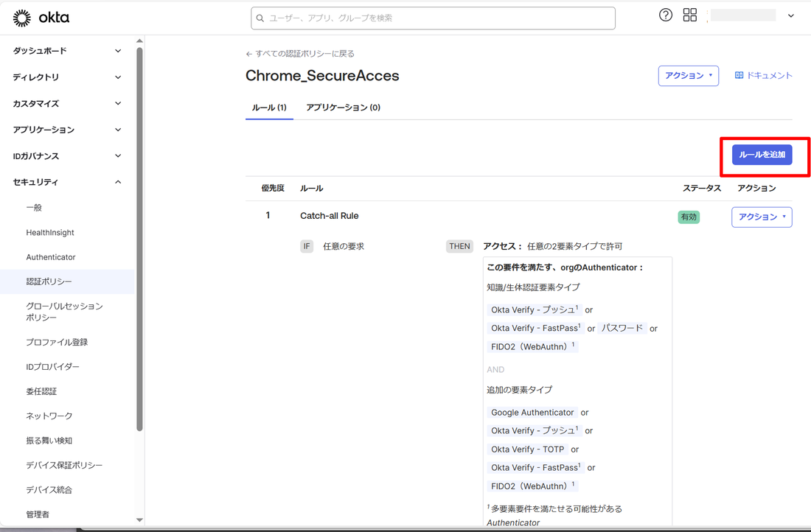Open ネットワーク page
This screenshot has width=811, height=532.
click(x=49, y=416)
